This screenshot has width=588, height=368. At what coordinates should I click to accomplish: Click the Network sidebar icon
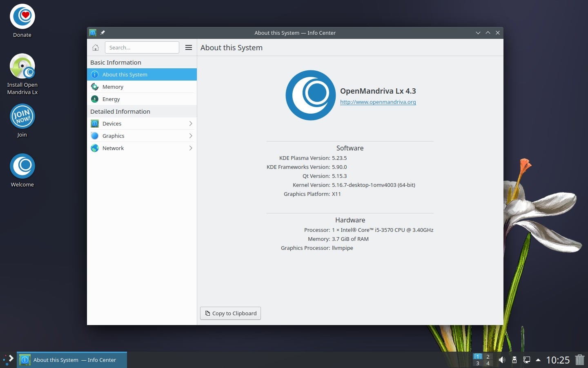[95, 148]
